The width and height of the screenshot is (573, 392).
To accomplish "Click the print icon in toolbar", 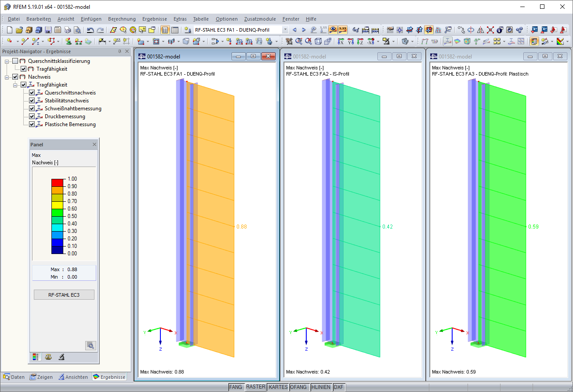I will [x=68, y=30].
